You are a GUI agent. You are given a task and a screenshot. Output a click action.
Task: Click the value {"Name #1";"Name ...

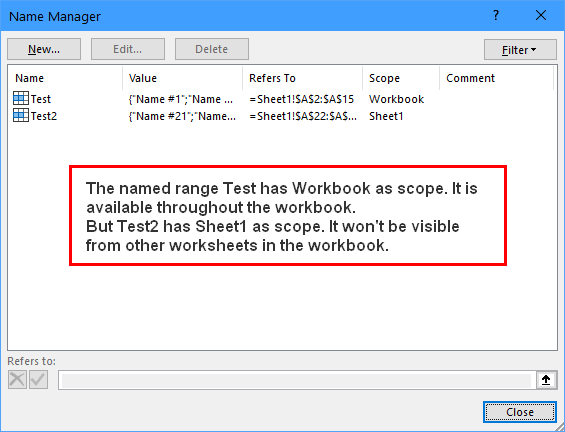coord(181,99)
